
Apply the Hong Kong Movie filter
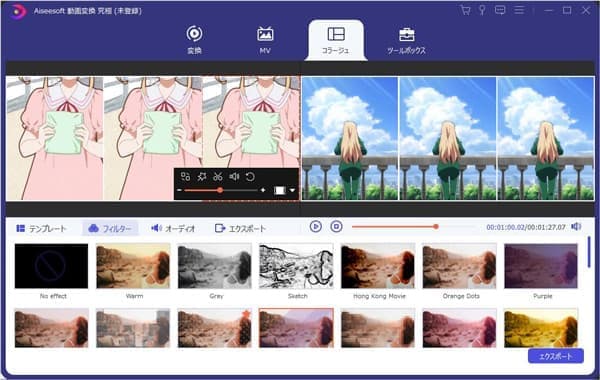(378, 266)
